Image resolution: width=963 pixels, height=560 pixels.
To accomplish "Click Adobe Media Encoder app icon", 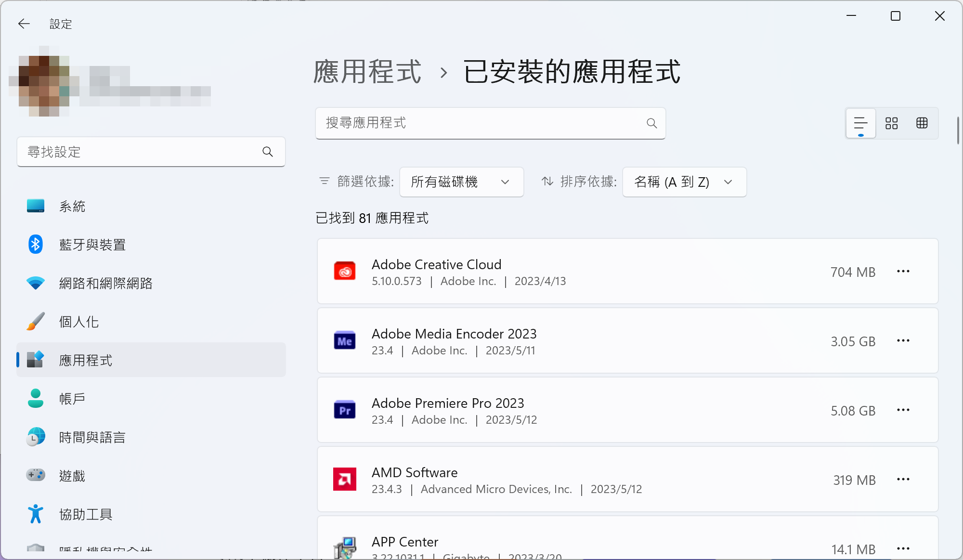I will 345,341.
